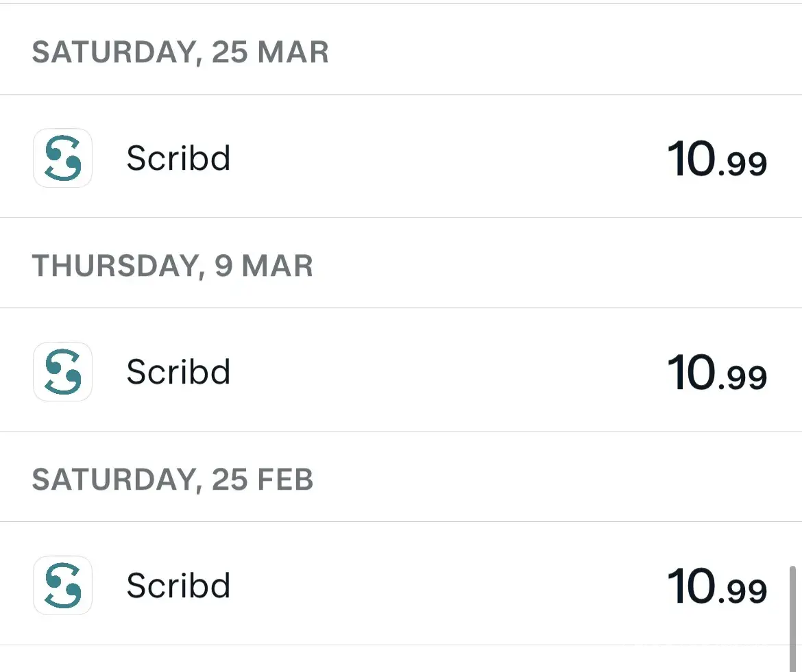Image resolution: width=802 pixels, height=672 pixels.
Task: Click the Saturday, 25 Feb date header
Action: tap(172, 480)
